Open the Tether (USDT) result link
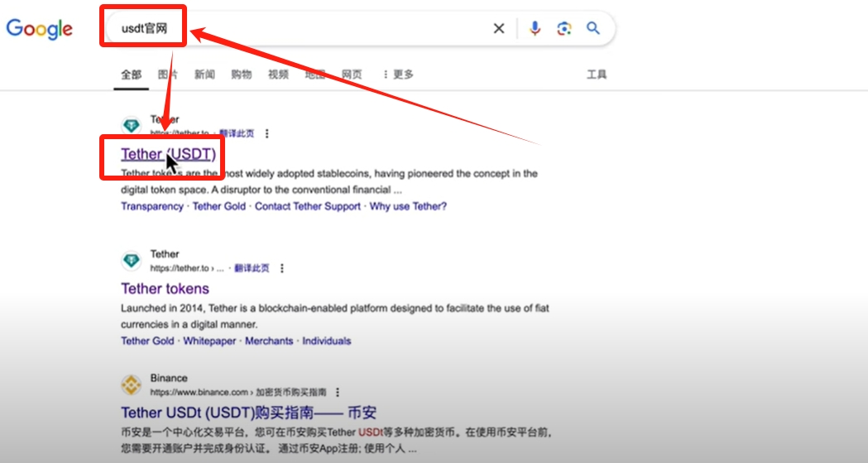Screen dimensions: 868x463 168,154
